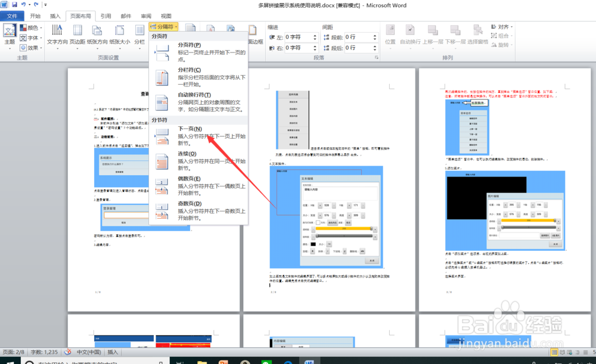Edit 段前 spacing before field
The image size is (596, 364).
358,38
